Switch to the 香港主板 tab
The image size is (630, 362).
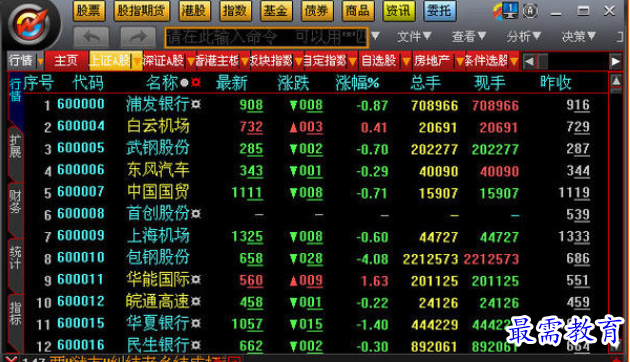[218, 61]
